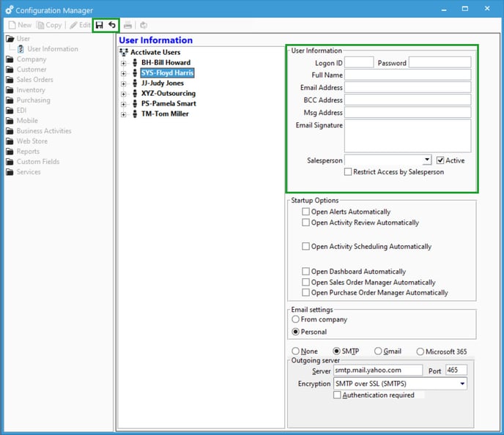Select the None mail option

(x=295, y=351)
